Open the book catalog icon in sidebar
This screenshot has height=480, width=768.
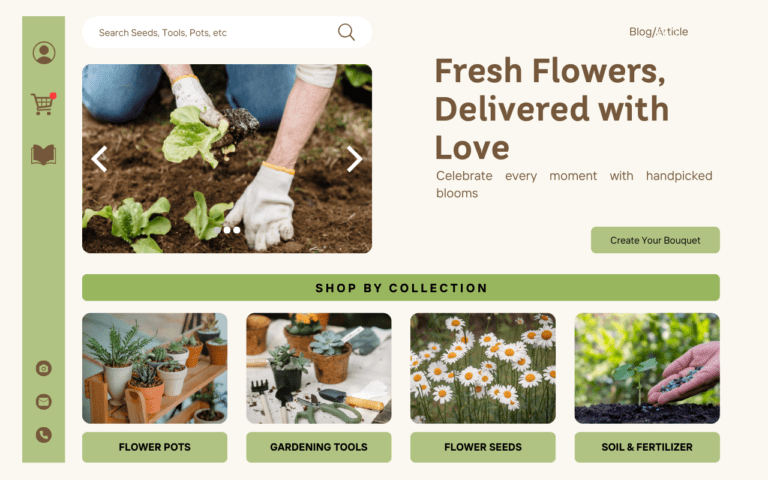click(x=44, y=155)
